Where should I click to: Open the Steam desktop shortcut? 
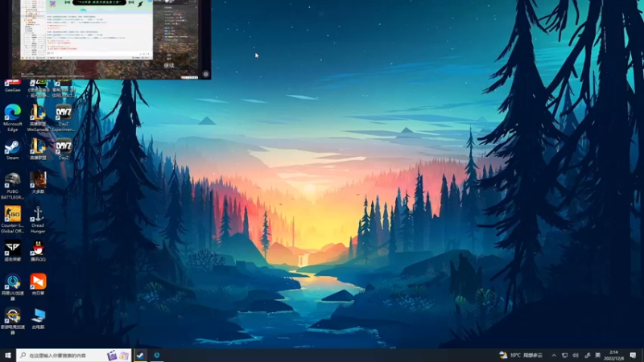click(12, 150)
